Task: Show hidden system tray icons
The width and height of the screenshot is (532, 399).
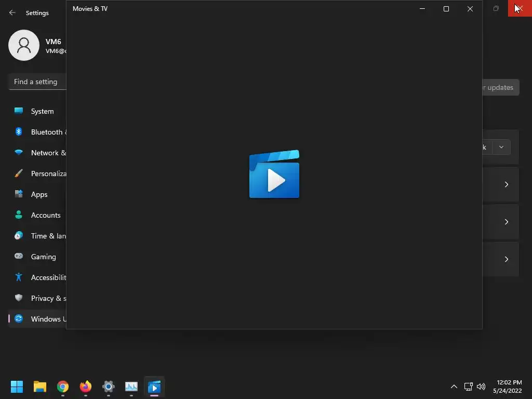Action: 454,387
